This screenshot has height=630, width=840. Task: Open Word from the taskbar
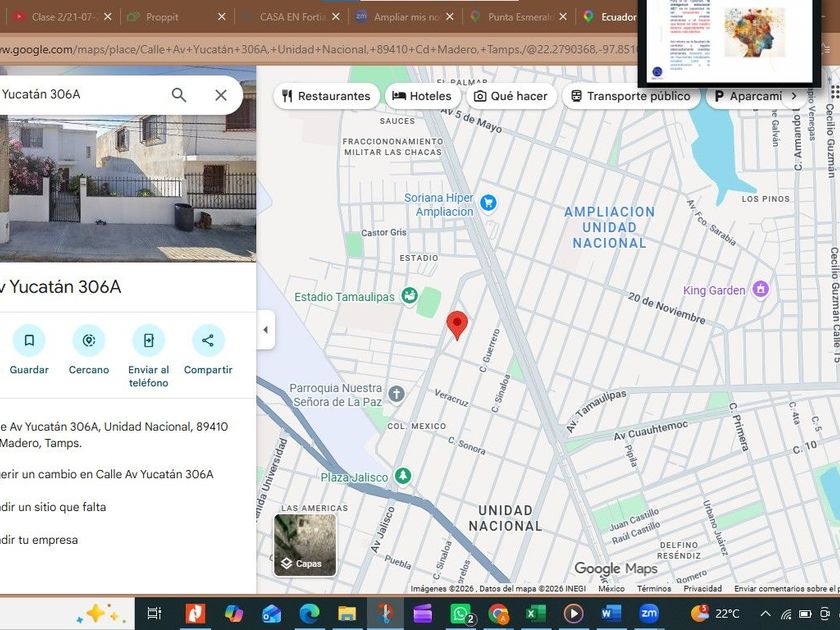point(611,613)
